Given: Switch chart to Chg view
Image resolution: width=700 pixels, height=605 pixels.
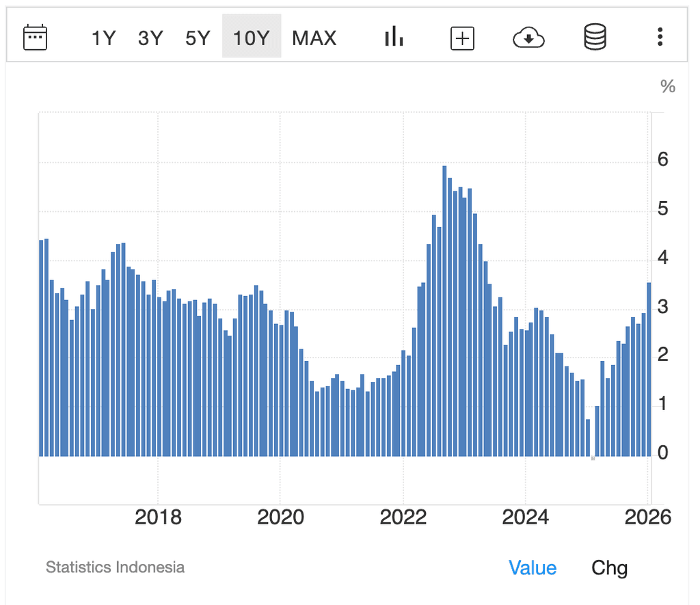Looking at the screenshot, I should pyautogui.click(x=609, y=567).
